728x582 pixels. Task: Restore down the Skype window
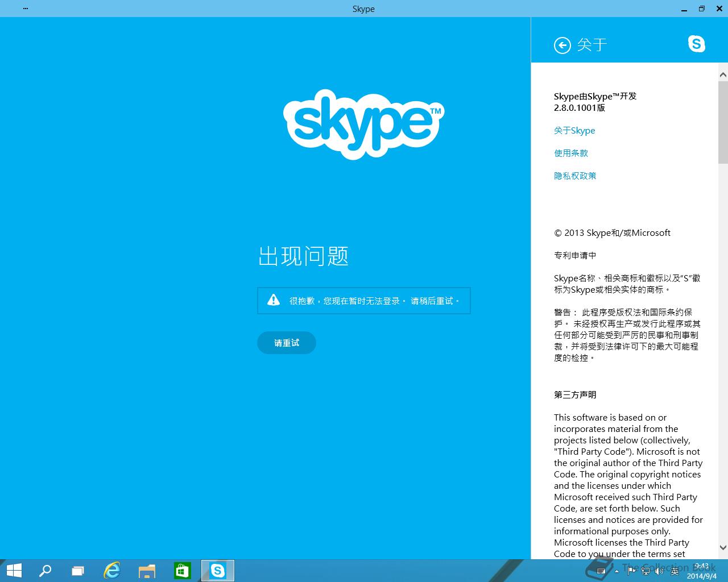pos(701,9)
